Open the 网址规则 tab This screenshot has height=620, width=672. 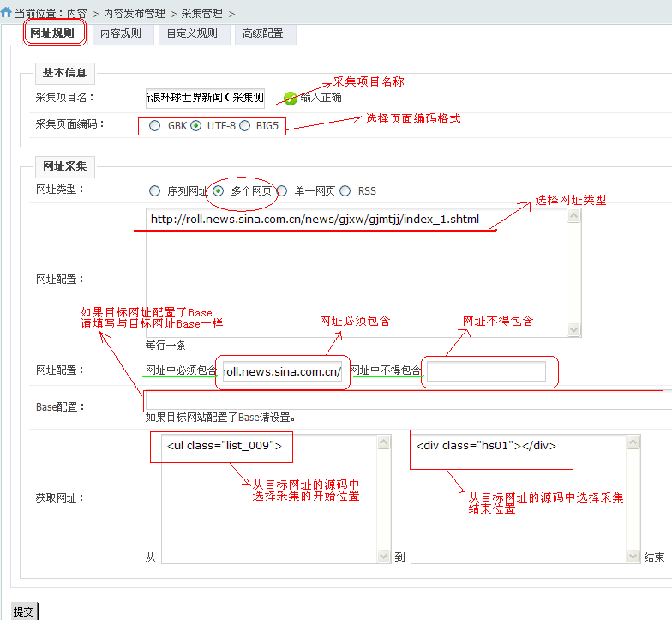[x=52, y=34]
